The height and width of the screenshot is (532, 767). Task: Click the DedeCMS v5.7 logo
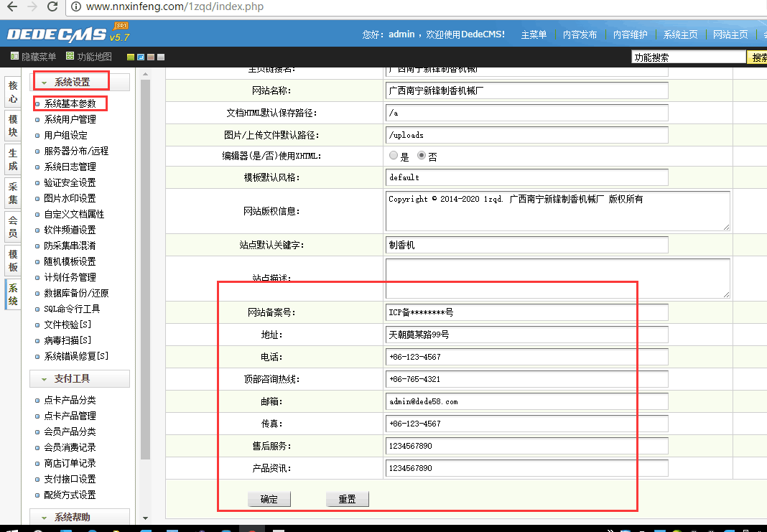68,33
